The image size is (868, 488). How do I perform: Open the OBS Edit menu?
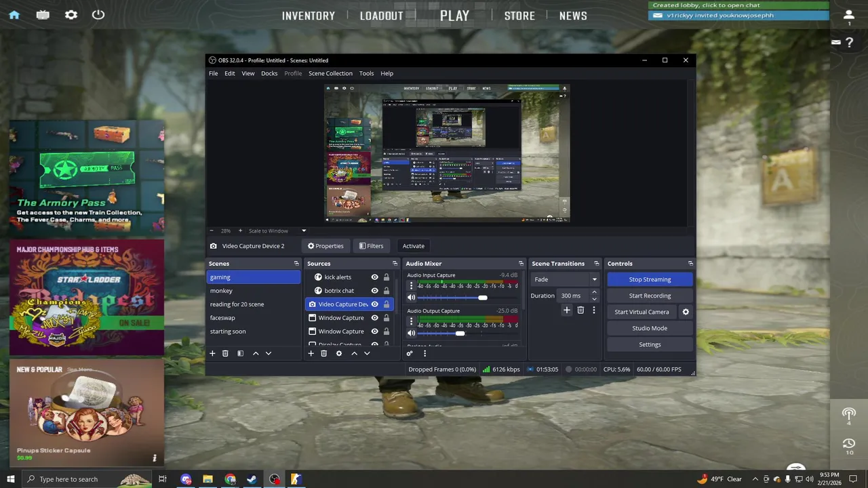click(230, 73)
